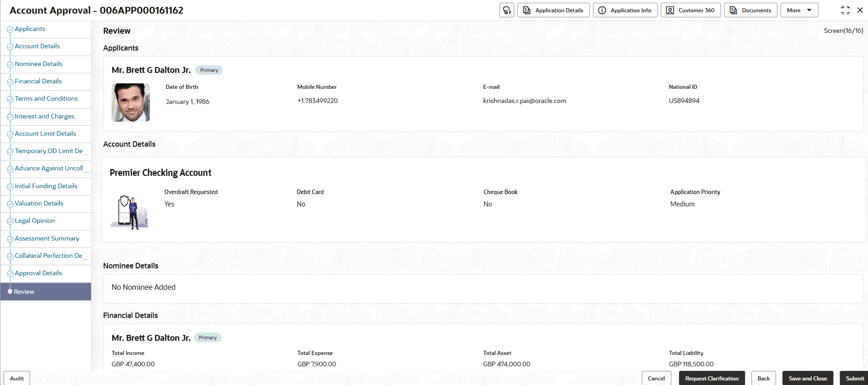The width and height of the screenshot is (868, 385).
Task: Click the Account Limit Details checkmark icon
Action: point(10,134)
